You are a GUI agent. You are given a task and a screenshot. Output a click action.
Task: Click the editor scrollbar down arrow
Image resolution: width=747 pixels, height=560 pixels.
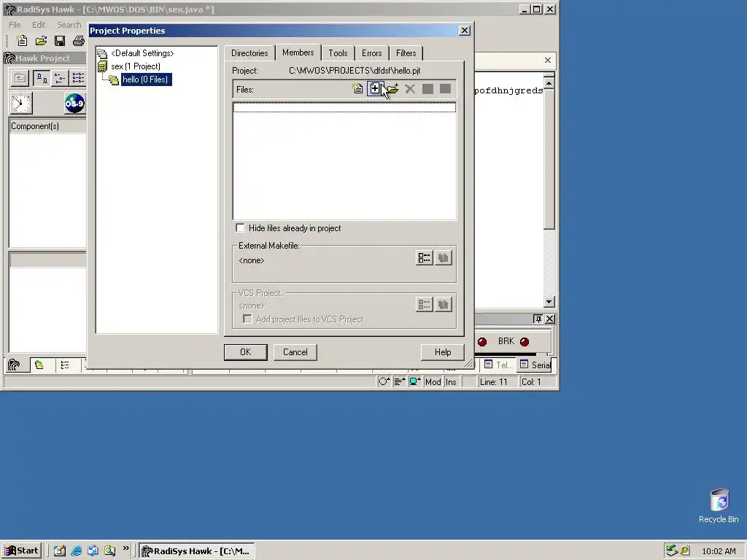click(549, 302)
